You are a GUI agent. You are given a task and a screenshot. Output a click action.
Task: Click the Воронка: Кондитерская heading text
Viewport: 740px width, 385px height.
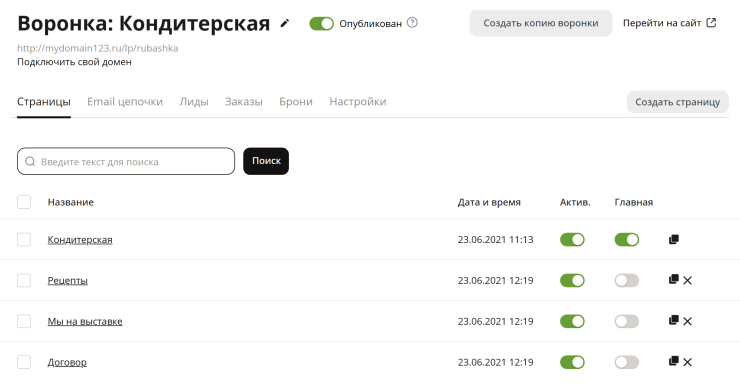coord(143,23)
